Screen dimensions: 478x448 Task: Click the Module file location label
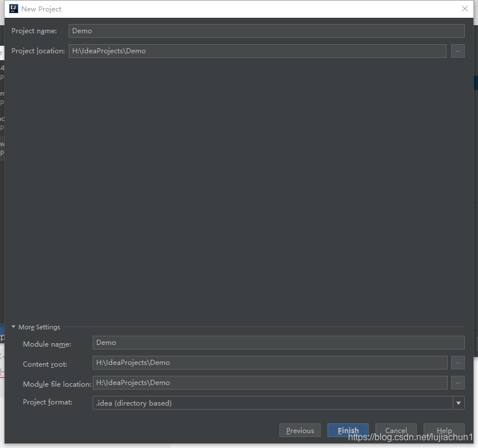[x=57, y=384]
